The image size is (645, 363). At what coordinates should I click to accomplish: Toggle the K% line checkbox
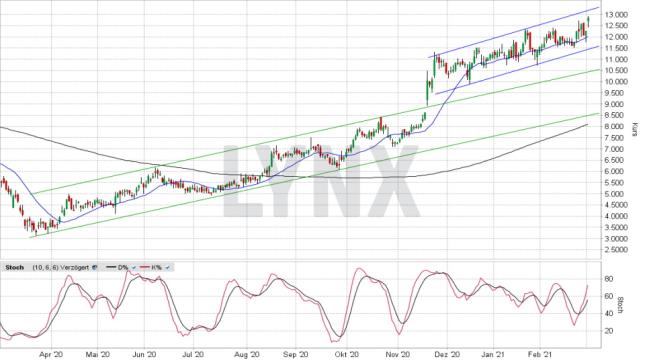(x=167, y=268)
